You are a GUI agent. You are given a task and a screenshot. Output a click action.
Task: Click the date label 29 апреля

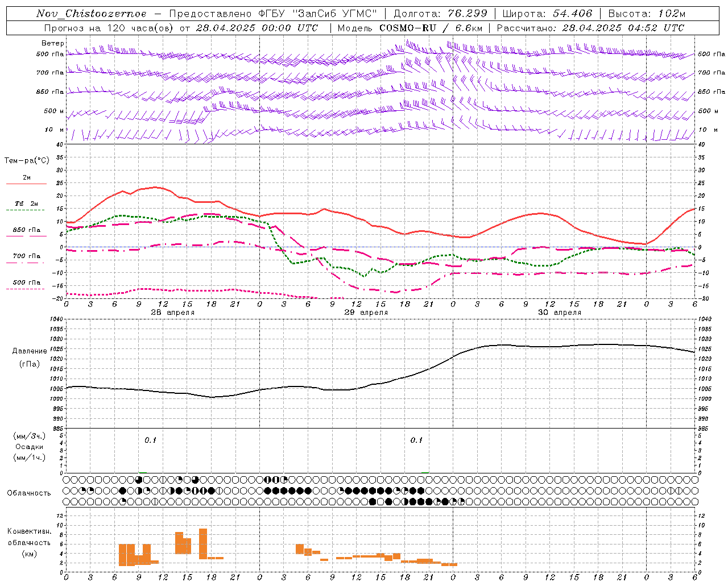coord(366,313)
